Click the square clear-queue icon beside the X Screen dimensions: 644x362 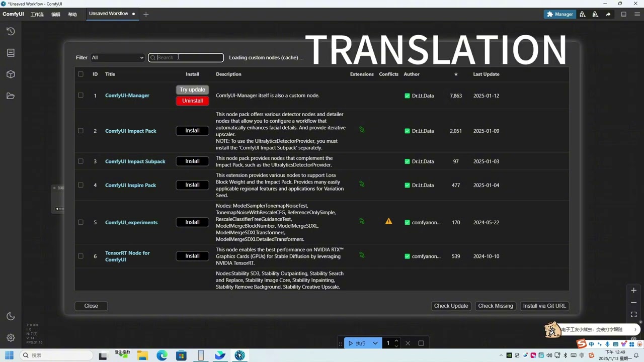click(x=421, y=343)
